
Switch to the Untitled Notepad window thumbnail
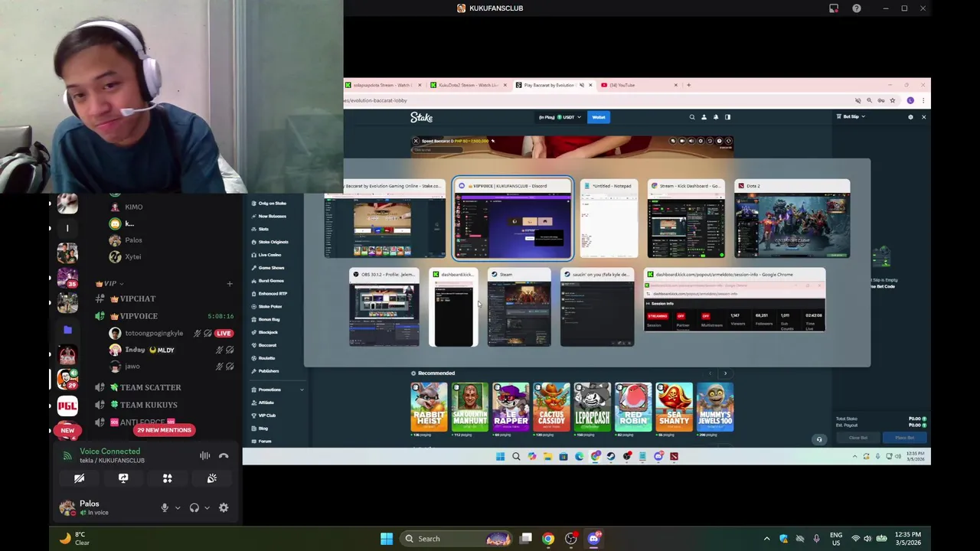[609, 220]
